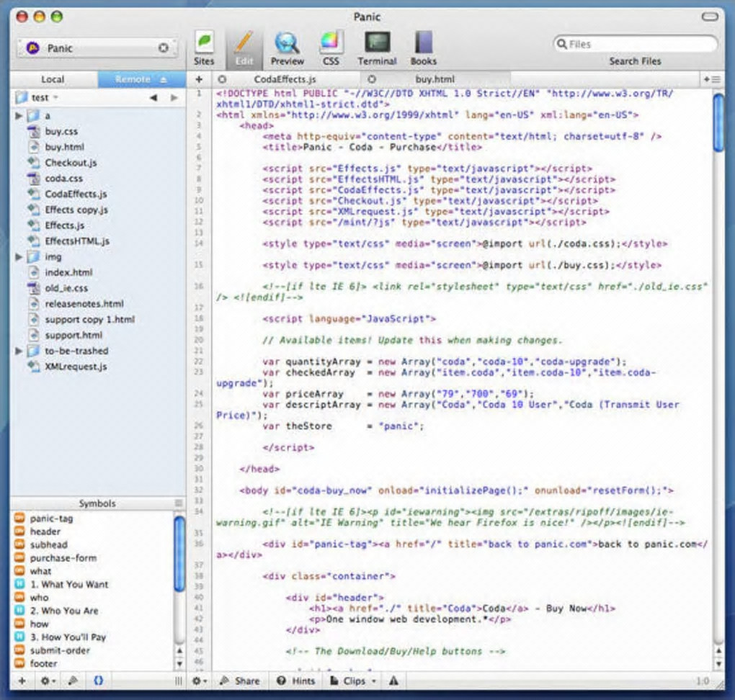Open the test path dropdown
735x700 pixels.
(x=45, y=97)
